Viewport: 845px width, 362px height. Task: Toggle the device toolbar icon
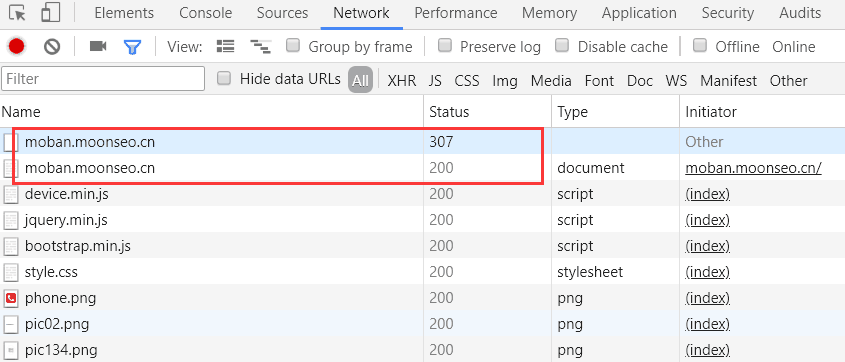[x=50, y=12]
